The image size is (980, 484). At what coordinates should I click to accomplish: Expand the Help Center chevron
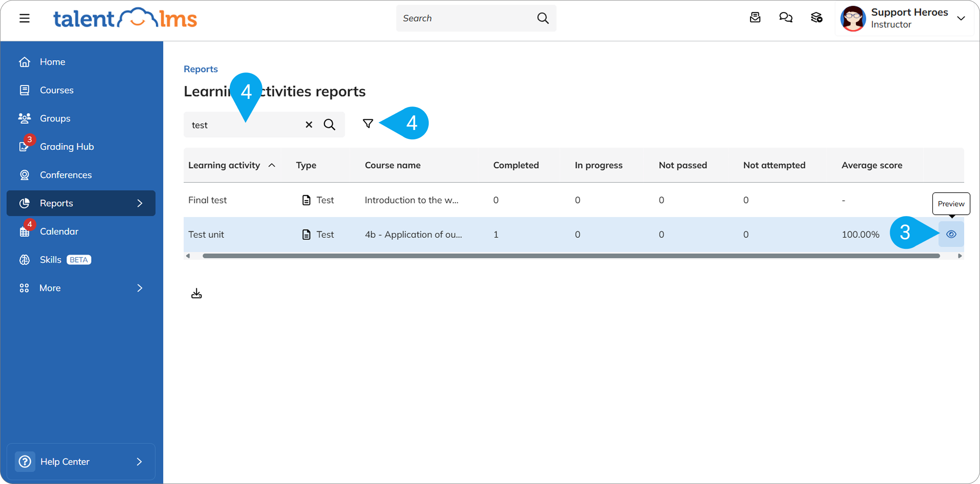(139, 461)
